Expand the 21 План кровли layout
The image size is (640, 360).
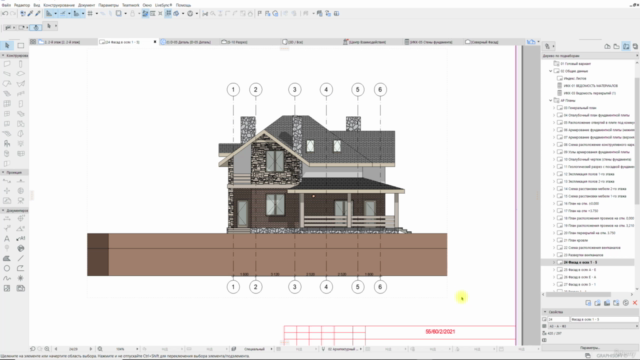coord(554,240)
